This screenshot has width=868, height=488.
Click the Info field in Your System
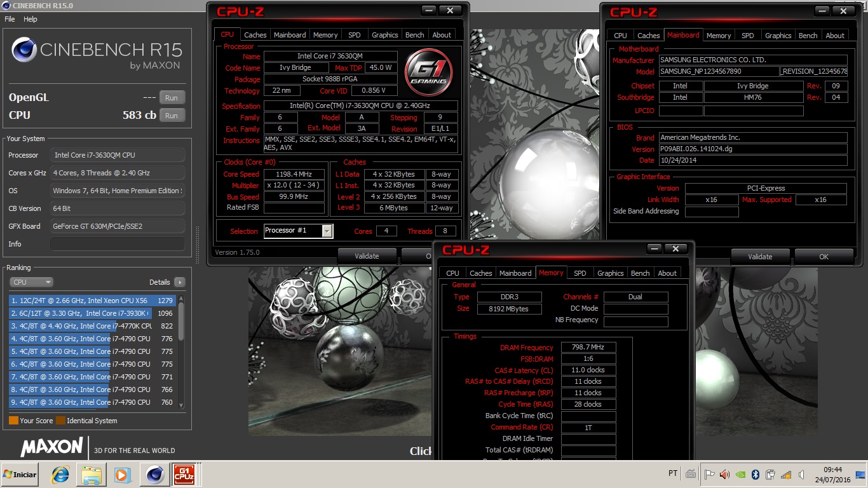tap(118, 244)
